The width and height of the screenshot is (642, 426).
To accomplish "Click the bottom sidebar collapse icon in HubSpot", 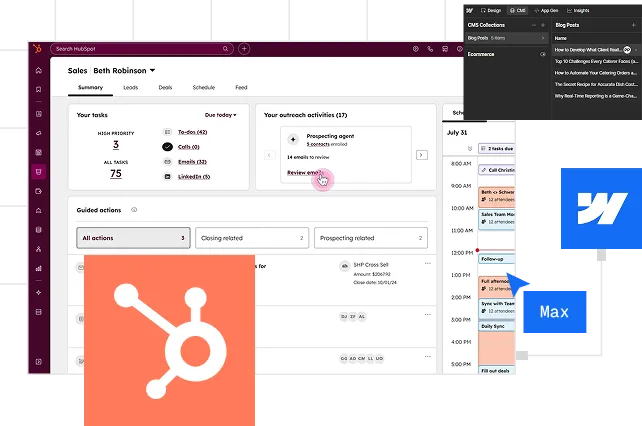I will pyautogui.click(x=38, y=362).
